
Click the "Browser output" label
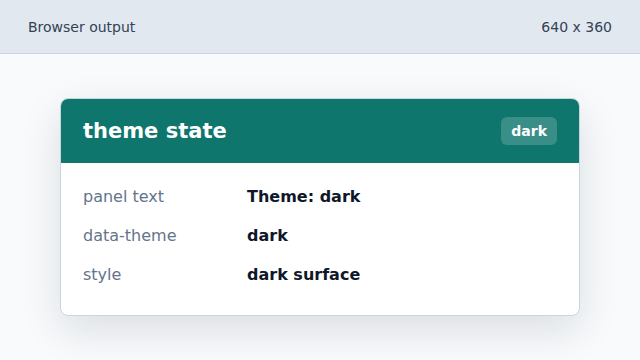tap(82, 27)
